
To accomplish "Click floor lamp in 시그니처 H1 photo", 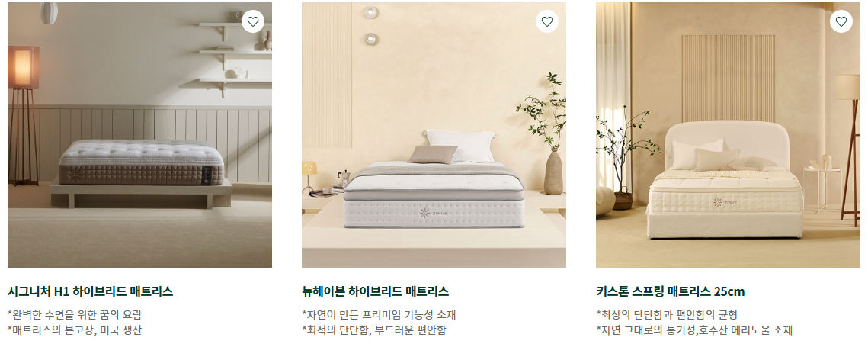I will 24,115.
